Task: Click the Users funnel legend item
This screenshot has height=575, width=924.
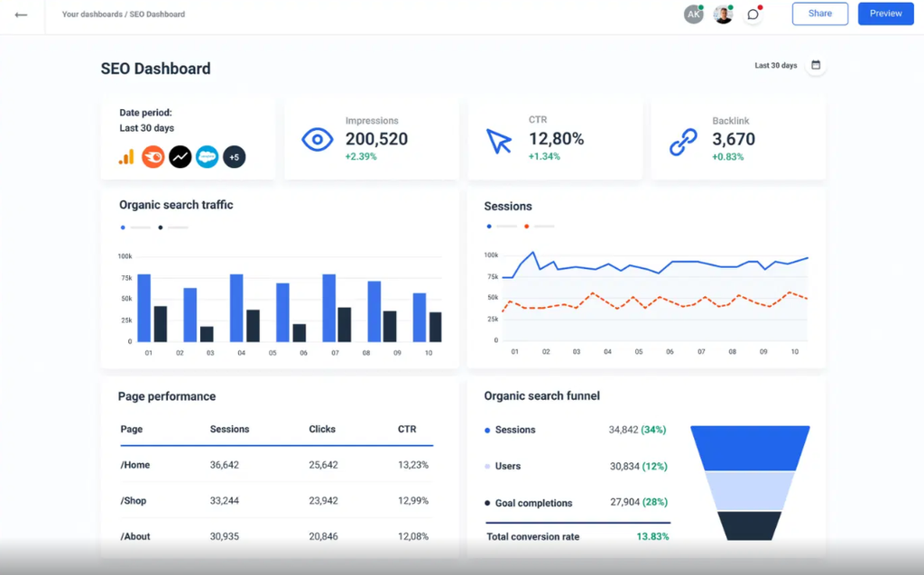Action: [x=503, y=466]
